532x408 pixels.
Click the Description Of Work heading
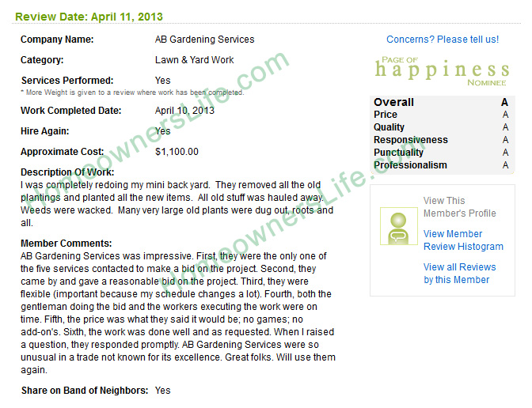(x=67, y=172)
